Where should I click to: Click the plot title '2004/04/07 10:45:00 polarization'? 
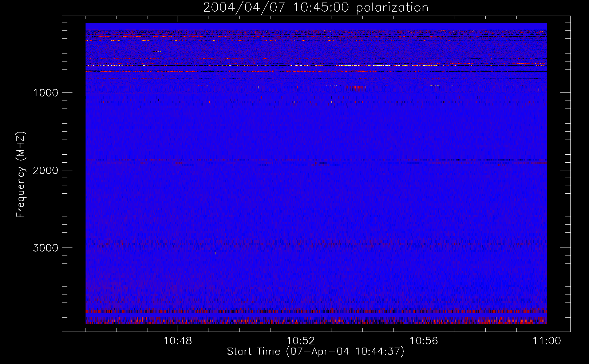pyautogui.click(x=316, y=8)
